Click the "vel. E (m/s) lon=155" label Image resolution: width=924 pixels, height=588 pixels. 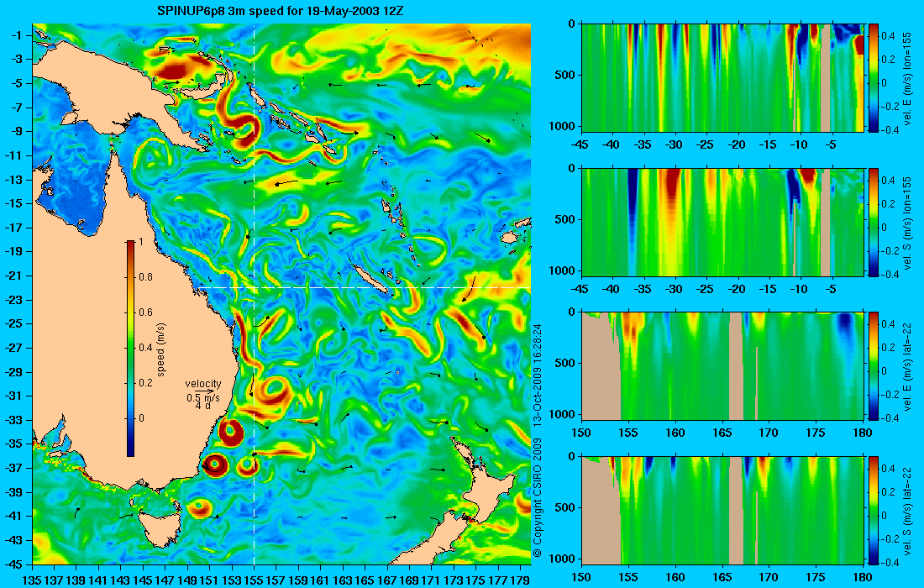coord(907,78)
